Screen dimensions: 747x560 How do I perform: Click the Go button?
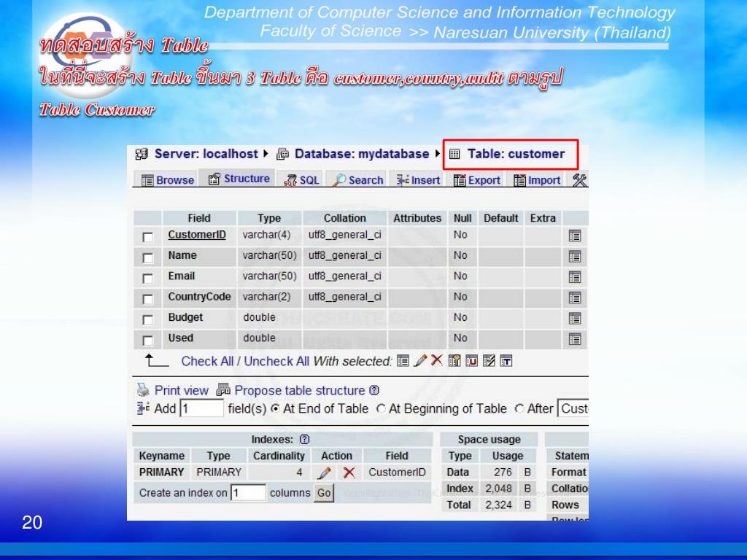[324, 493]
